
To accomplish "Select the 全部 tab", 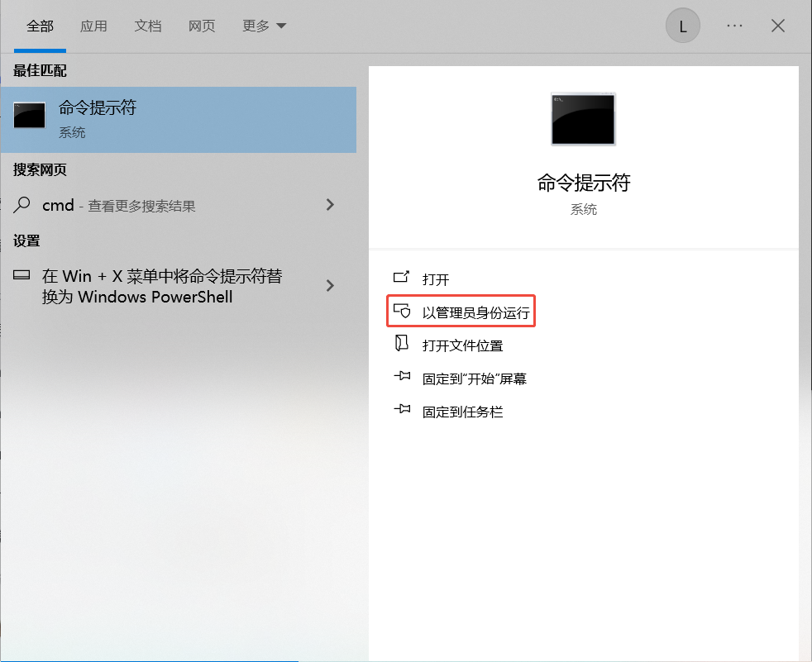I will [x=41, y=26].
